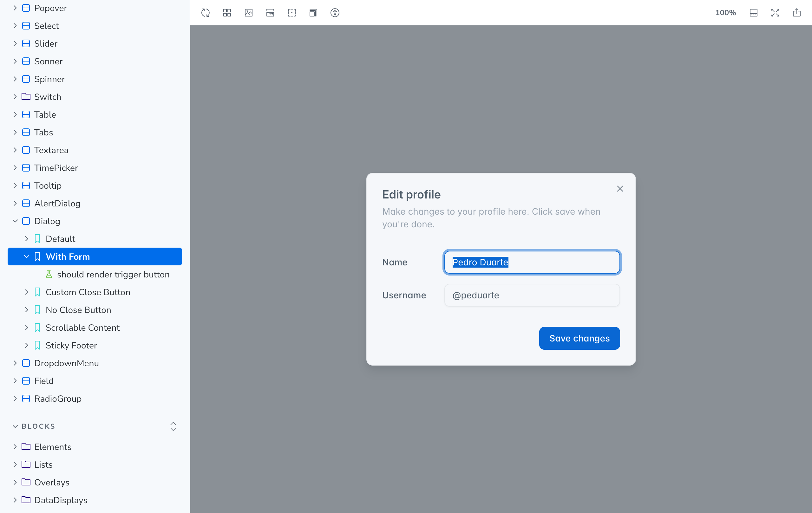Open the responsive viewport sizes option
The width and height of the screenshot is (812, 513).
tap(313, 12)
